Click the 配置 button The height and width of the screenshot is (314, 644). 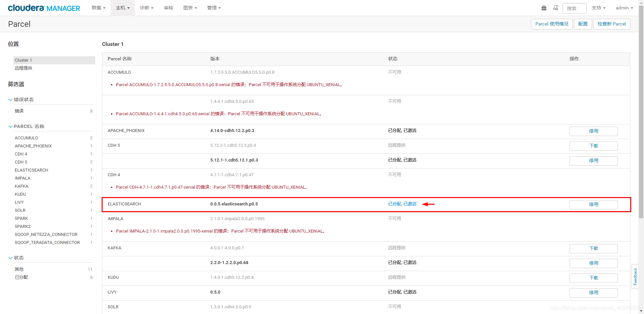tap(583, 24)
